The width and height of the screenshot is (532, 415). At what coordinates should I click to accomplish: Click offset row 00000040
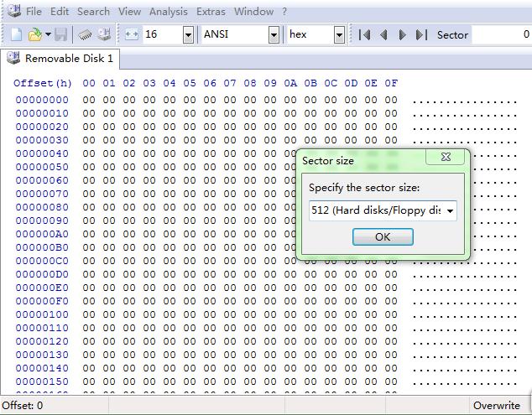point(42,153)
